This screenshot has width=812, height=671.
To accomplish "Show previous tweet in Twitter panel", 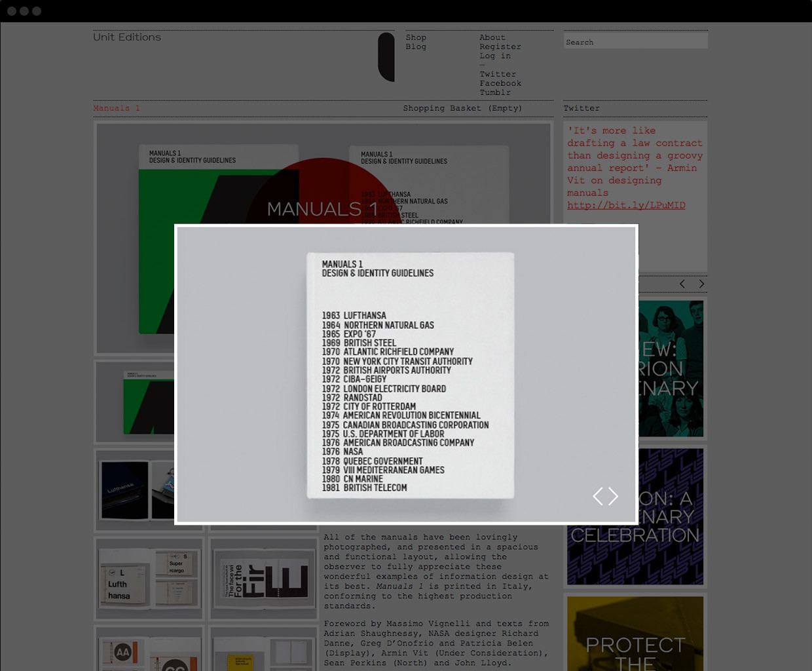I will [682, 284].
